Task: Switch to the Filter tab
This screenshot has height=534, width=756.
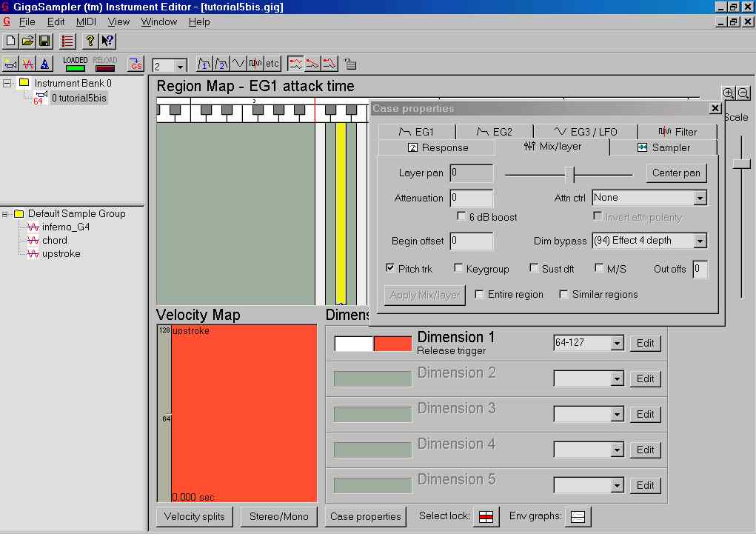Action: 678,132
